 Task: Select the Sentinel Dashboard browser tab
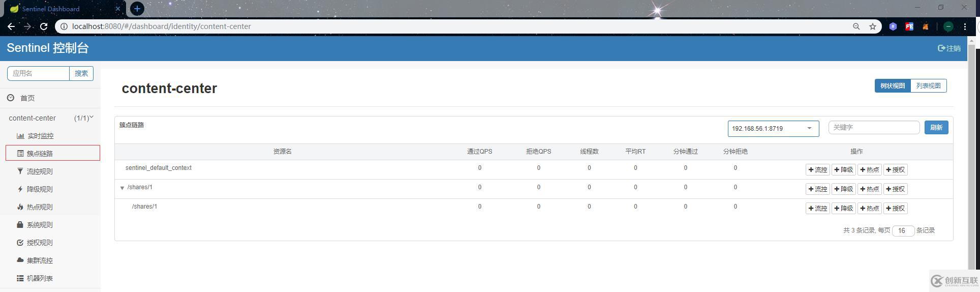(x=64, y=9)
